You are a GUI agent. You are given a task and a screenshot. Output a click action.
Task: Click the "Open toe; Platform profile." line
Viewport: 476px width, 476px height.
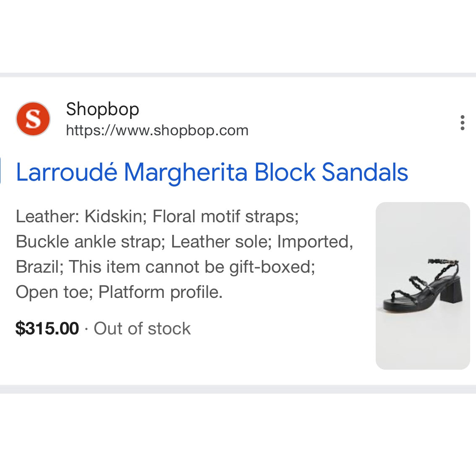coord(119,292)
